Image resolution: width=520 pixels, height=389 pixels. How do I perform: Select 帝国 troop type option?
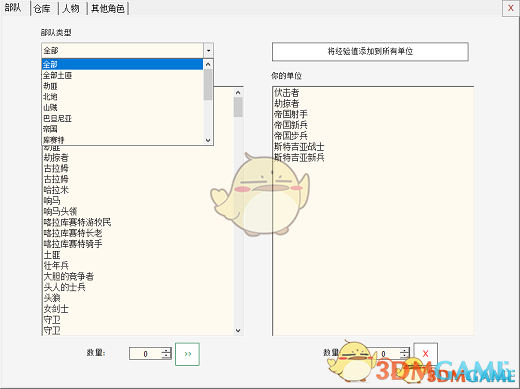coord(122,129)
